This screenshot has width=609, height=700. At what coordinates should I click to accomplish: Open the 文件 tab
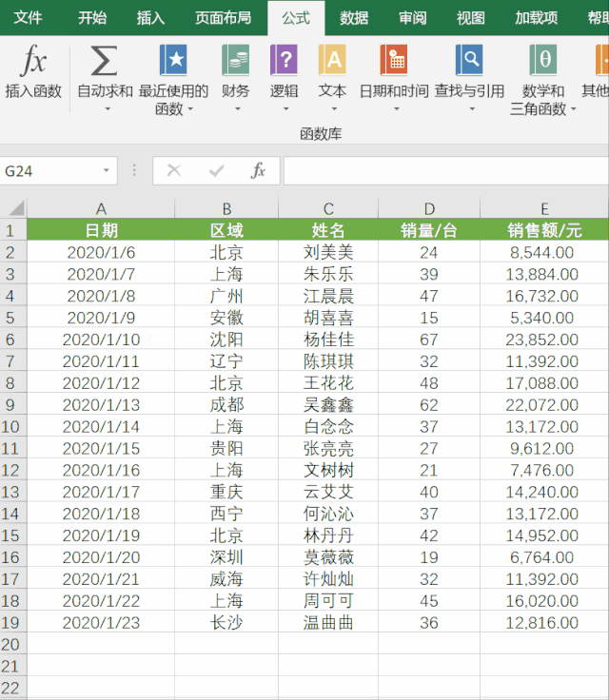28,18
